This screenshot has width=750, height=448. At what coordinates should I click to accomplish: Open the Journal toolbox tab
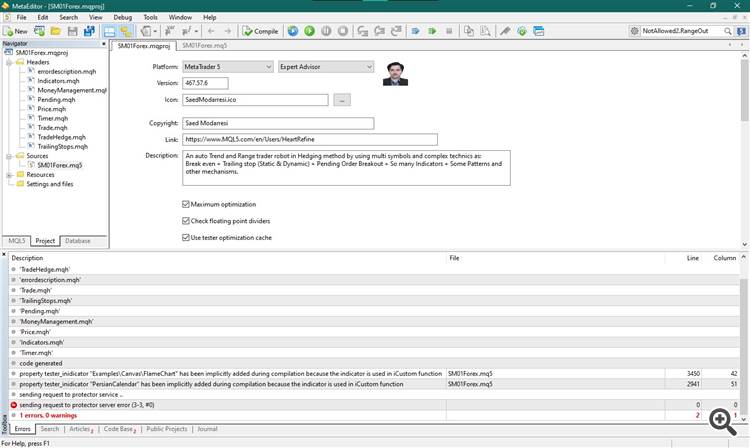tap(208, 429)
